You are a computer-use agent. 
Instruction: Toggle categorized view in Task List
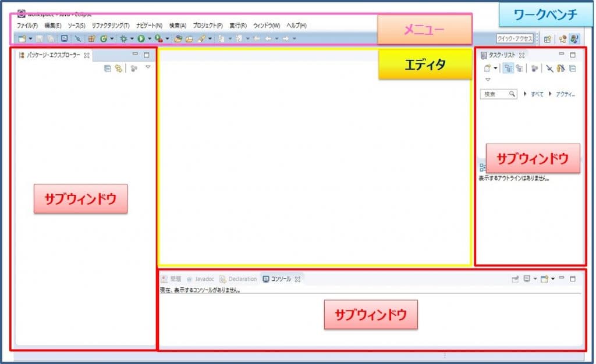(509, 68)
